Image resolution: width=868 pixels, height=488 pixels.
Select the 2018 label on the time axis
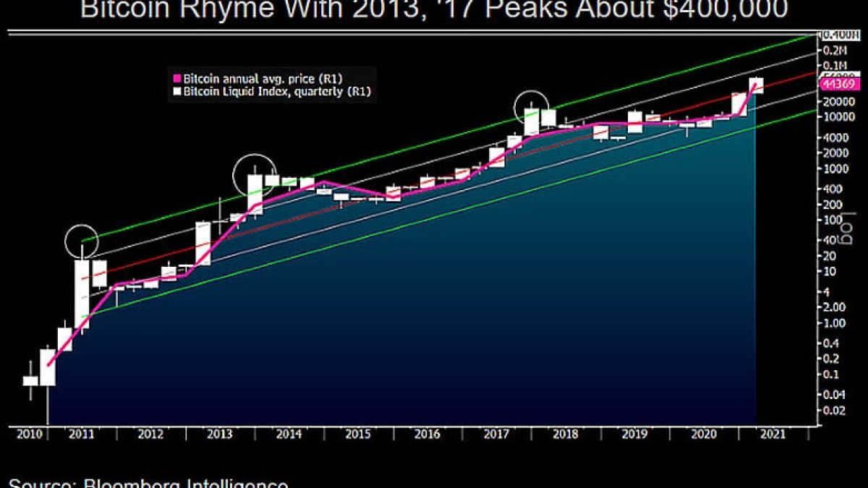coord(566,435)
